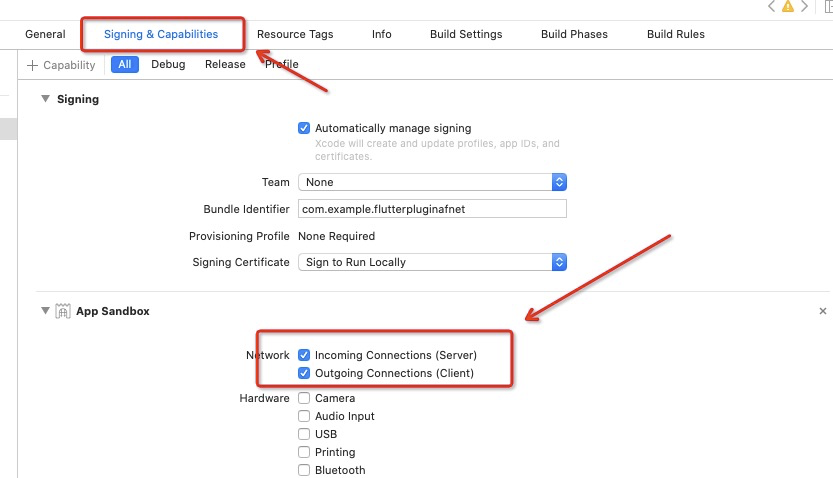Collapse the App Sandbox section triangle
This screenshot has height=478, width=833.
(x=46, y=311)
